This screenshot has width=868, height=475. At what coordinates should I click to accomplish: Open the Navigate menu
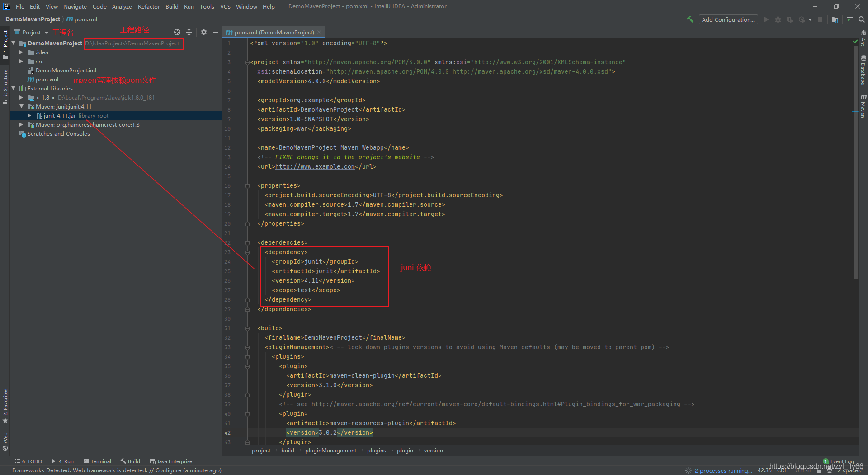point(75,6)
